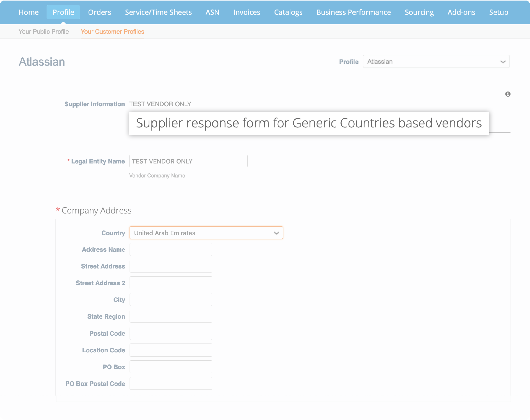Open the Sourcing menu
The height and width of the screenshot is (420, 530).
pyautogui.click(x=419, y=12)
